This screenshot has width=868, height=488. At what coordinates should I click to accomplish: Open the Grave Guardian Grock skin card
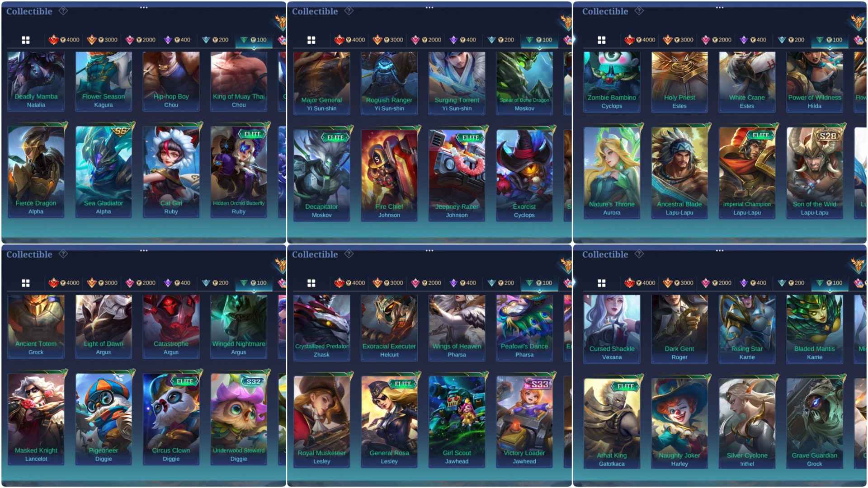(x=815, y=423)
